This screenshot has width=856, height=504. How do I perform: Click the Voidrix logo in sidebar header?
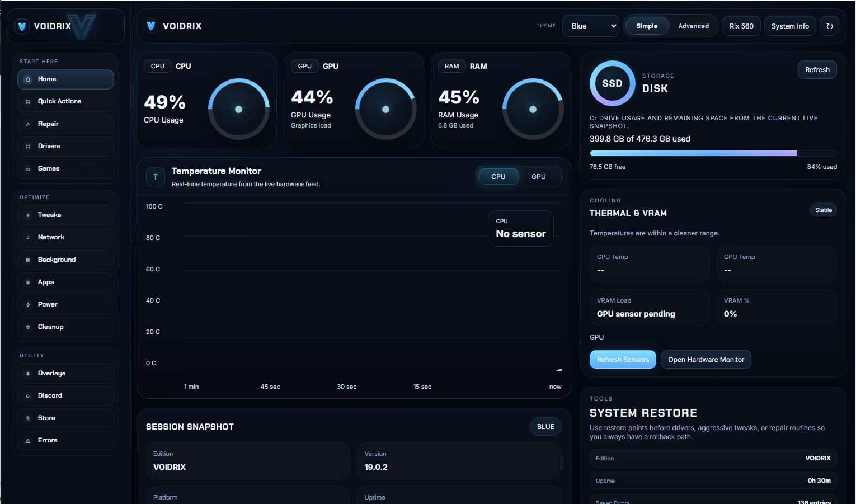pyautogui.click(x=22, y=26)
